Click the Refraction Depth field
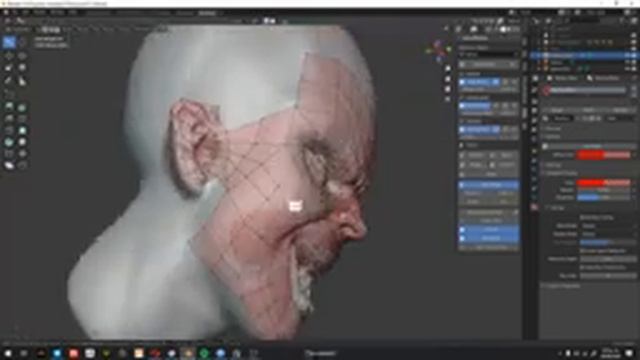The width and height of the screenshot is (640, 360). point(608,259)
